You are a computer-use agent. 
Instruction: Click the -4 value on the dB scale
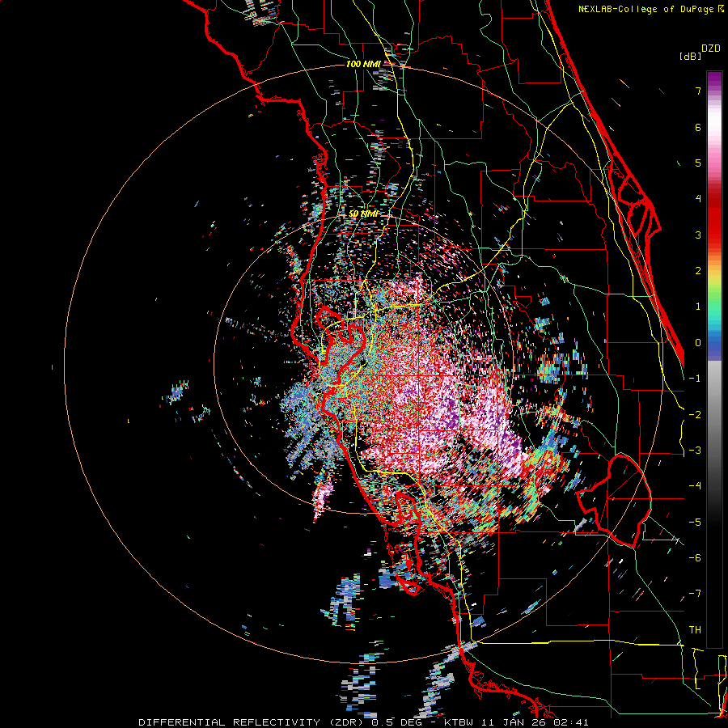pyautogui.click(x=695, y=486)
